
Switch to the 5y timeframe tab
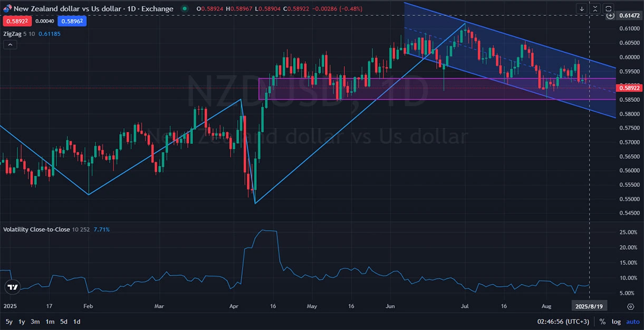pos(8,321)
